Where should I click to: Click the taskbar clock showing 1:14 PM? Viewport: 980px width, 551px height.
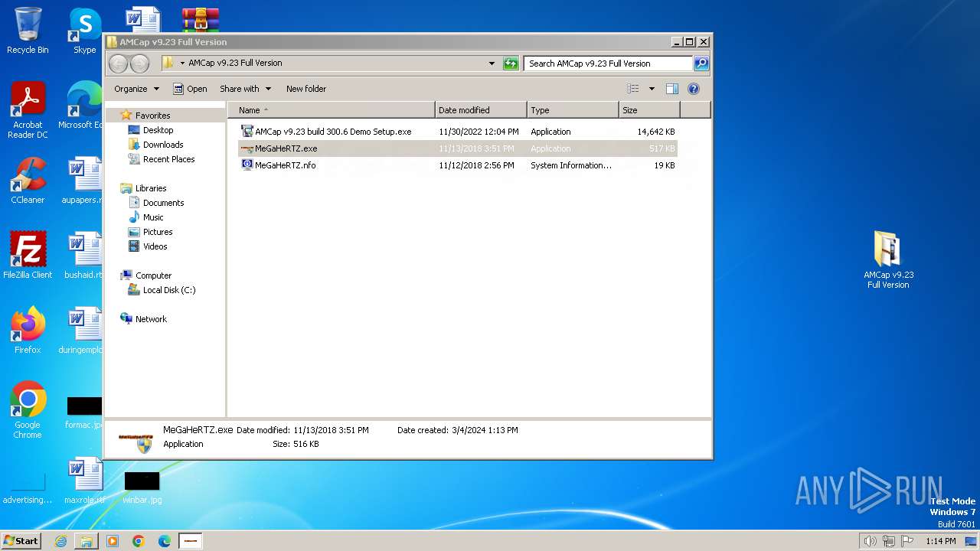point(940,541)
